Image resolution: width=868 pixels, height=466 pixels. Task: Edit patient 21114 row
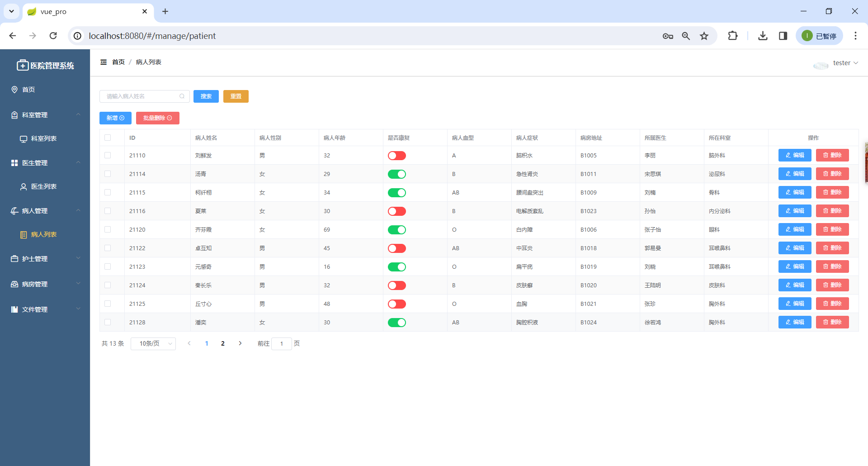[795, 174]
